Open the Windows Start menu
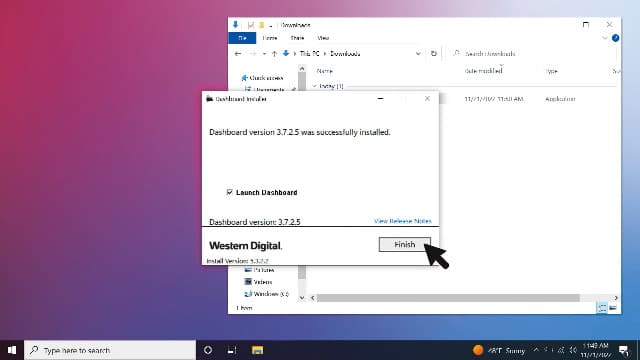The height and width of the screenshot is (360, 640). tap(12, 350)
